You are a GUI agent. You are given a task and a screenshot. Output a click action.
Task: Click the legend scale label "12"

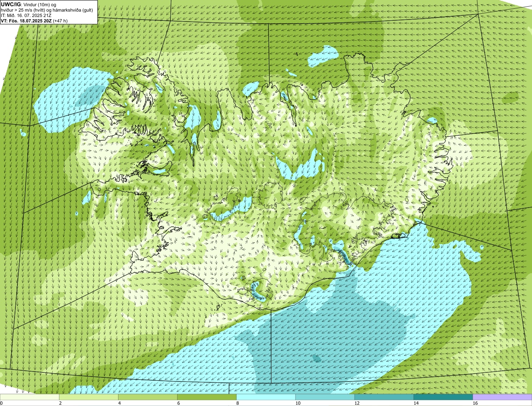(357, 403)
